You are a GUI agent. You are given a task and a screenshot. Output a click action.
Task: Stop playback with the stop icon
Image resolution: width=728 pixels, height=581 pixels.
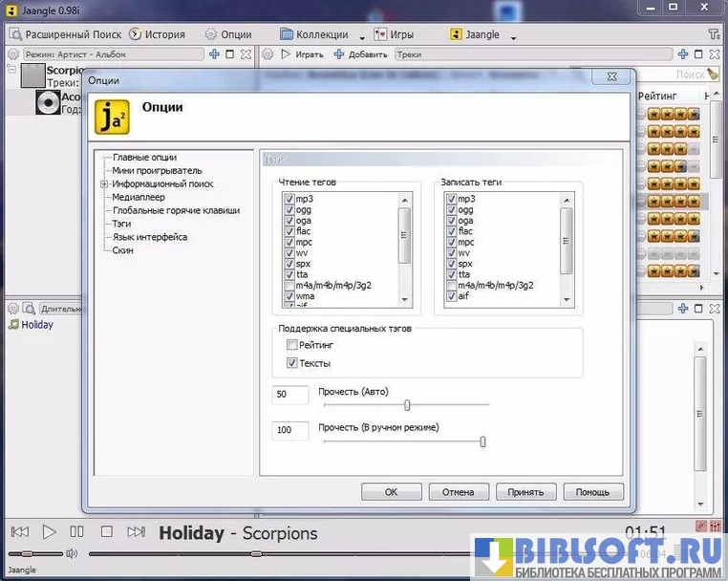tap(107, 531)
